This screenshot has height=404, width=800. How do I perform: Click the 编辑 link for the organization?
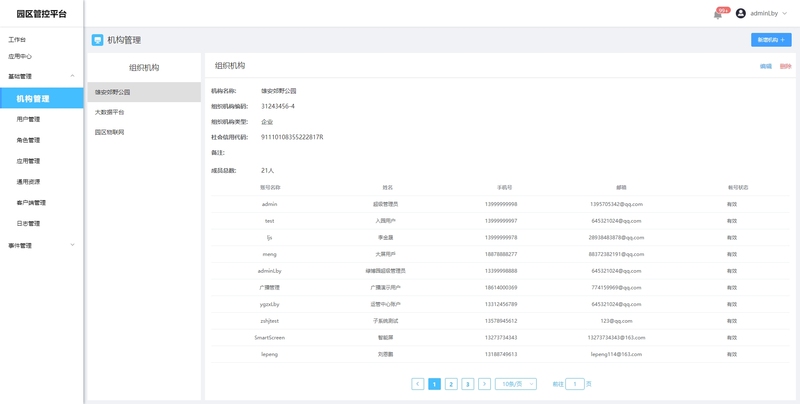tap(766, 66)
